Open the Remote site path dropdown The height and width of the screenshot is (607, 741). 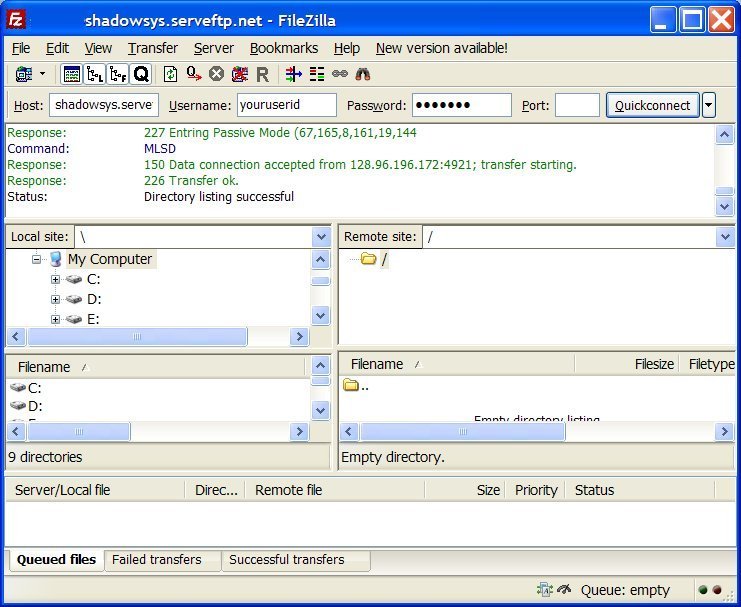[x=725, y=237]
